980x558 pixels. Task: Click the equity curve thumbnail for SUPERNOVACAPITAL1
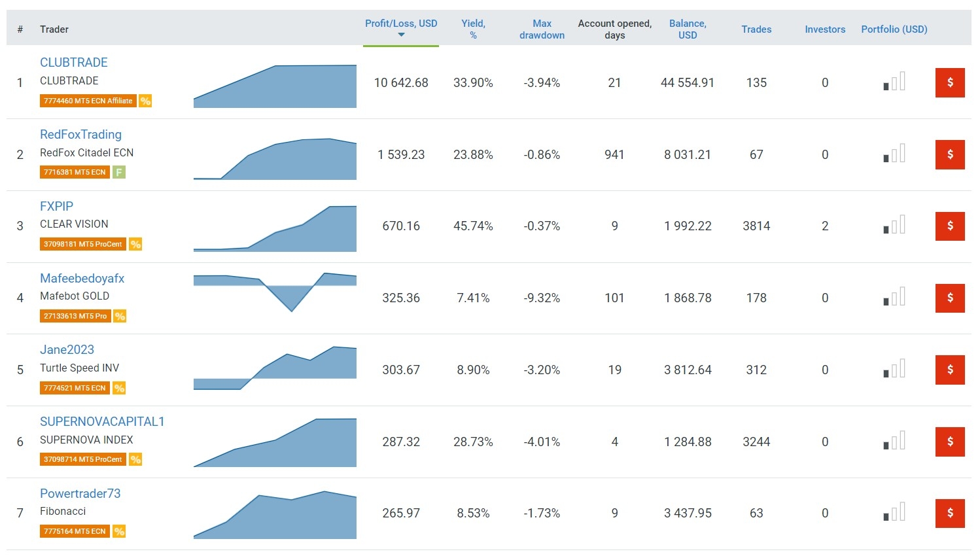(x=275, y=442)
